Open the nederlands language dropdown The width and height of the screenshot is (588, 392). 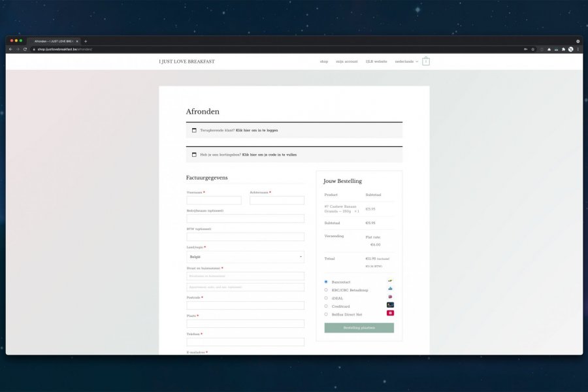(406, 61)
